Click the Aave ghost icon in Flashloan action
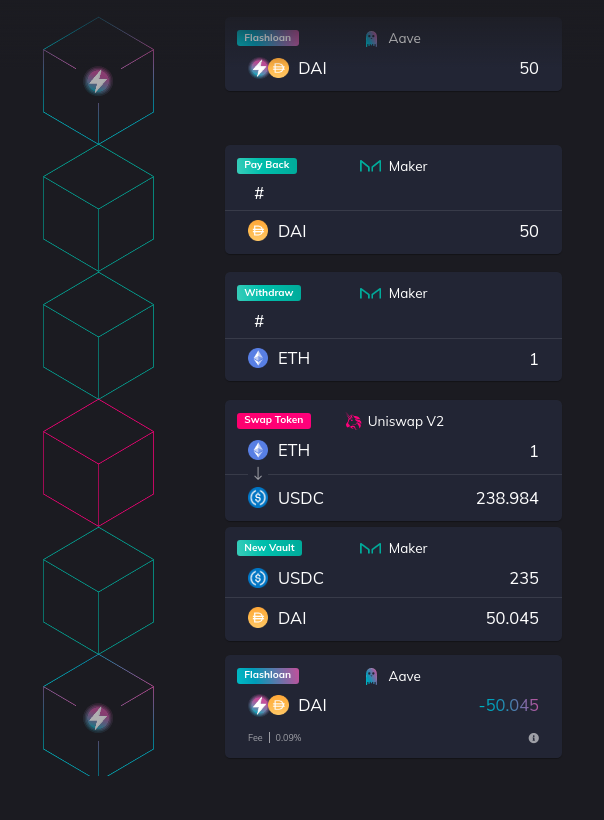 (371, 38)
